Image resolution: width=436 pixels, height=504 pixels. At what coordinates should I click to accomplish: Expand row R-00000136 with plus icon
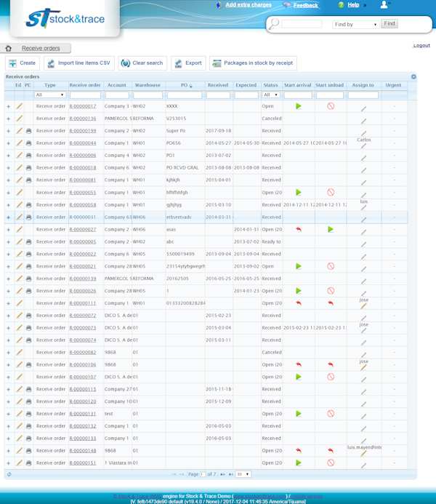[8, 119]
